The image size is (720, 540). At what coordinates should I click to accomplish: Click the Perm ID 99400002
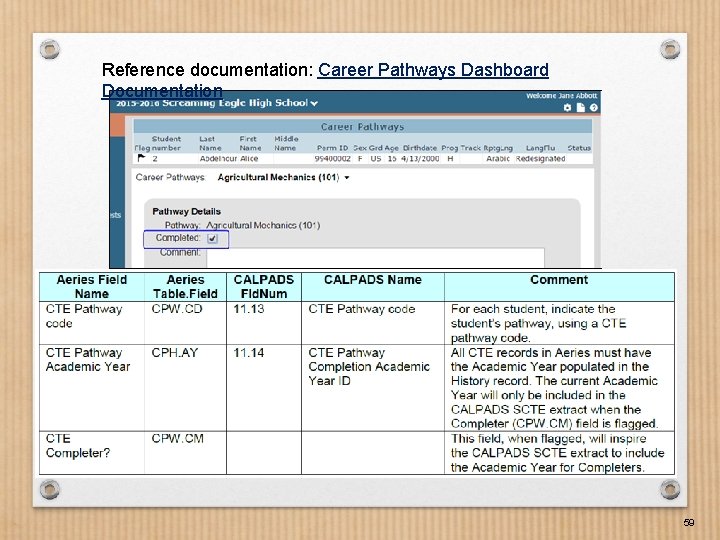[332, 158]
